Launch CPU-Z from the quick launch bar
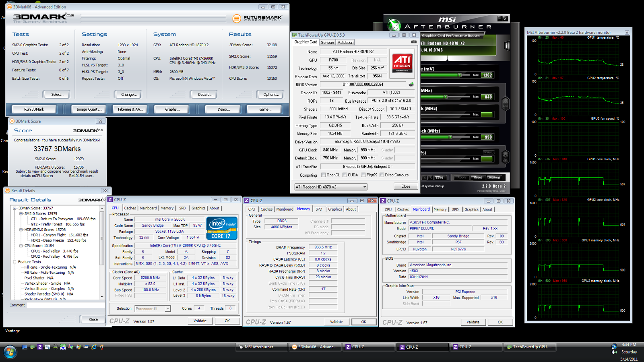 point(40,347)
